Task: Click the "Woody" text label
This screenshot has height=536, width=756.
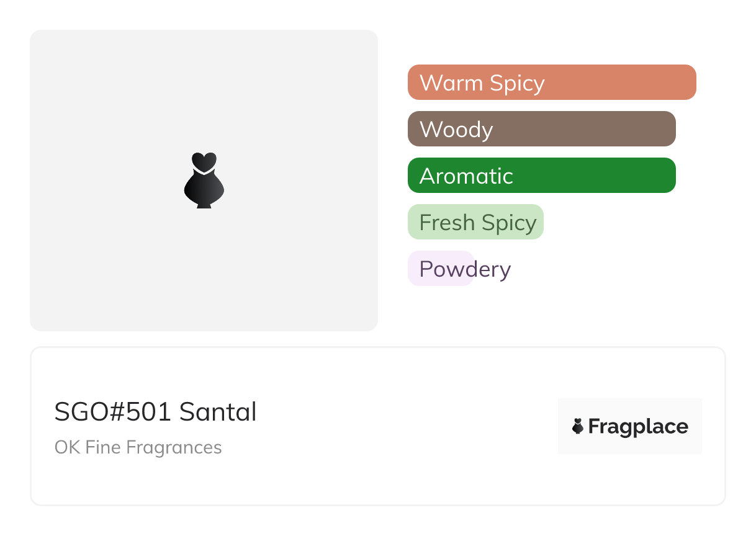Action: point(456,129)
